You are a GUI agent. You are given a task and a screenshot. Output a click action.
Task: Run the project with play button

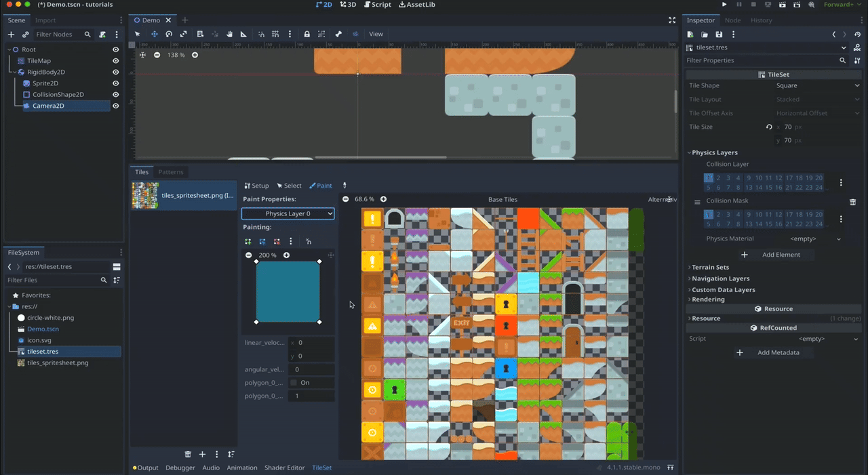(725, 5)
